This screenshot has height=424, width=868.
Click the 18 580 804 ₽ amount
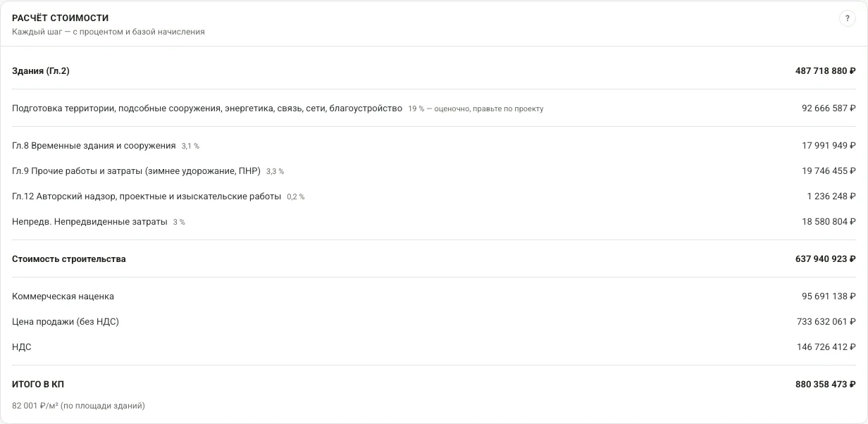click(829, 222)
